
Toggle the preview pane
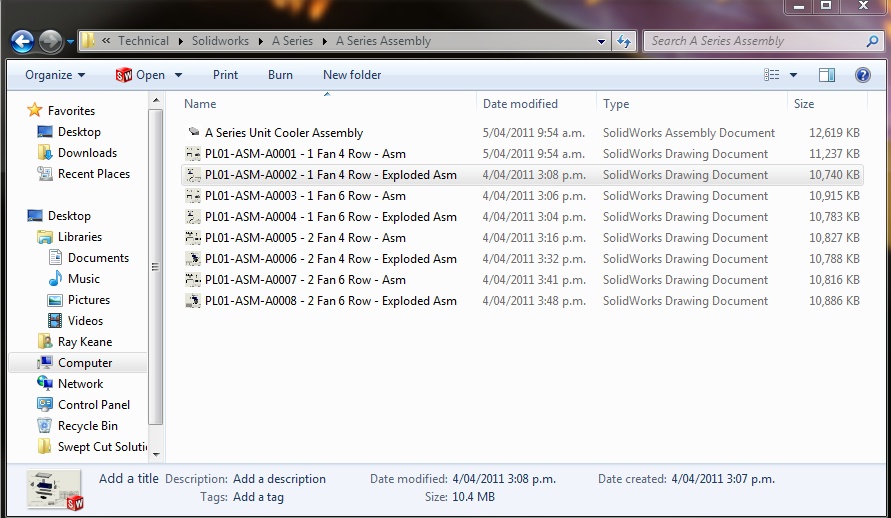827,75
